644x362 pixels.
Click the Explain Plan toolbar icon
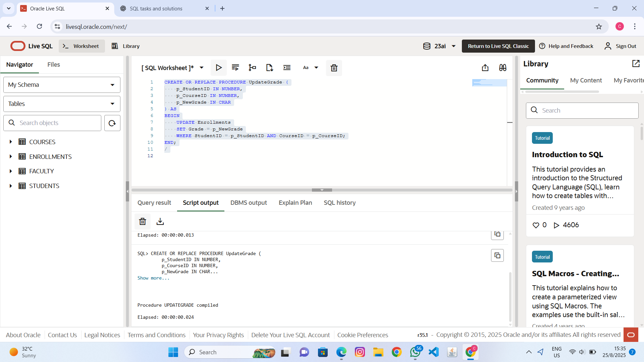[x=252, y=68]
